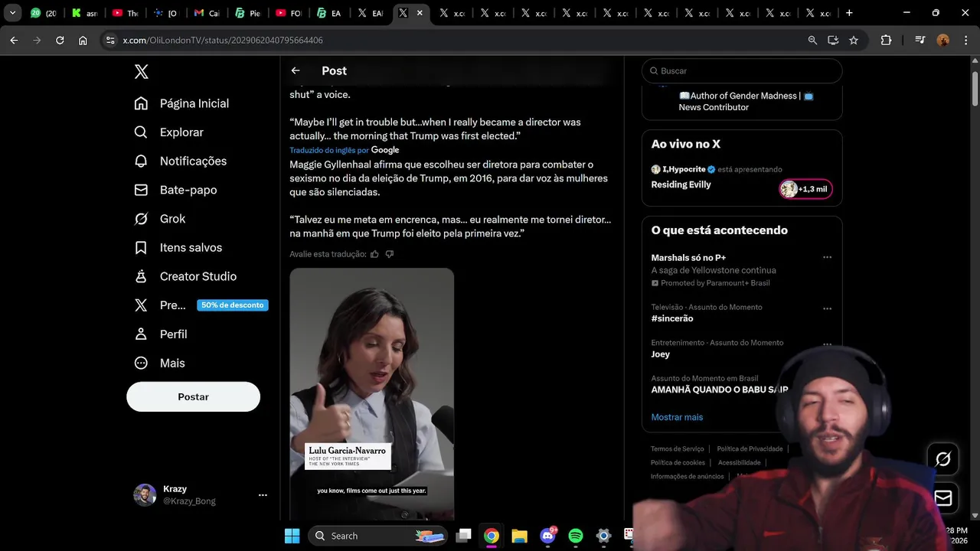This screenshot has height=551, width=980.
Task: Click the taskbar Search box
Action: pos(378,536)
